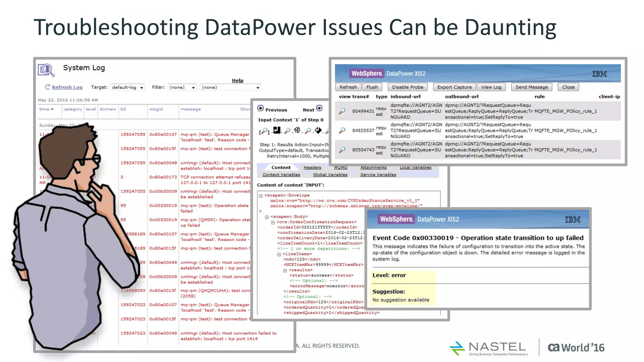Click the level column header
The height and width of the screenshot is (362, 644).
click(91, 109)
